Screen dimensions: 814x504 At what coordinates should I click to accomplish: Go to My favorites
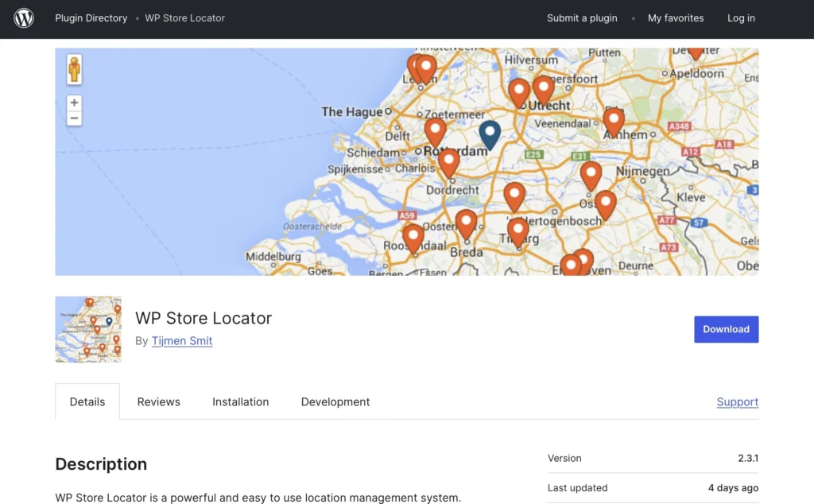coord(676,18)
